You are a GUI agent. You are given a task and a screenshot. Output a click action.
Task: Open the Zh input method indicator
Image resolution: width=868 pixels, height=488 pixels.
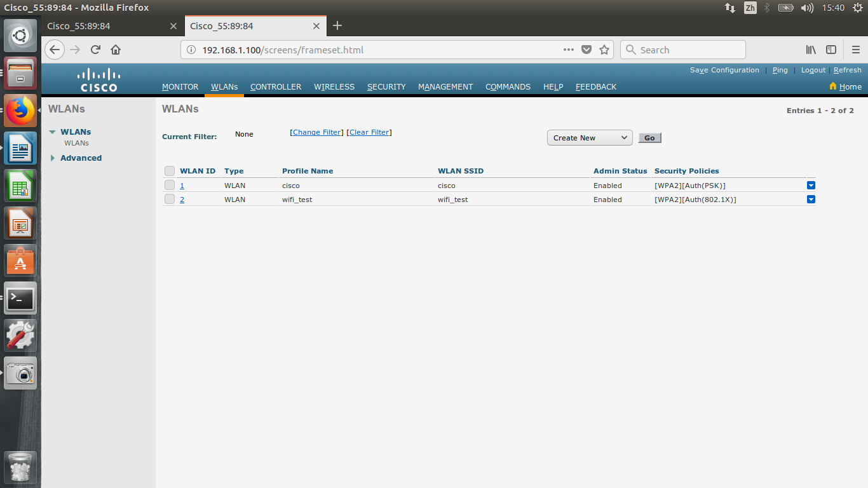(750, 8)
